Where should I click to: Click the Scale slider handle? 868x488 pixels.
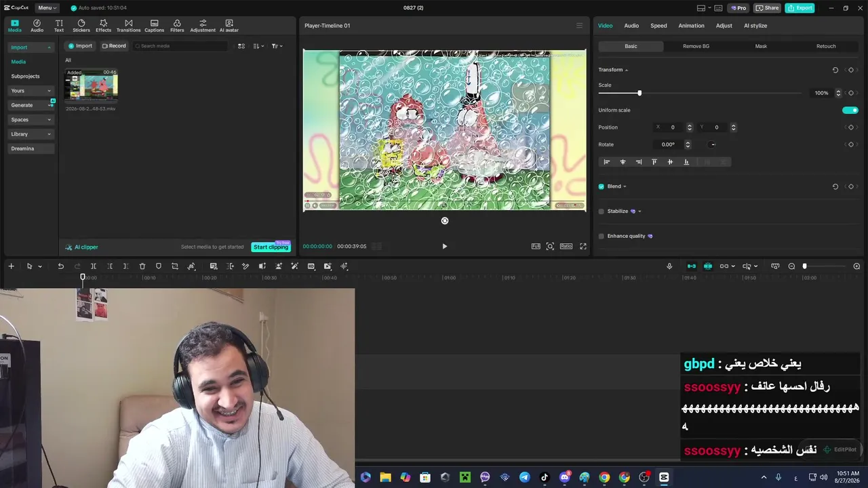click(639, 93)
